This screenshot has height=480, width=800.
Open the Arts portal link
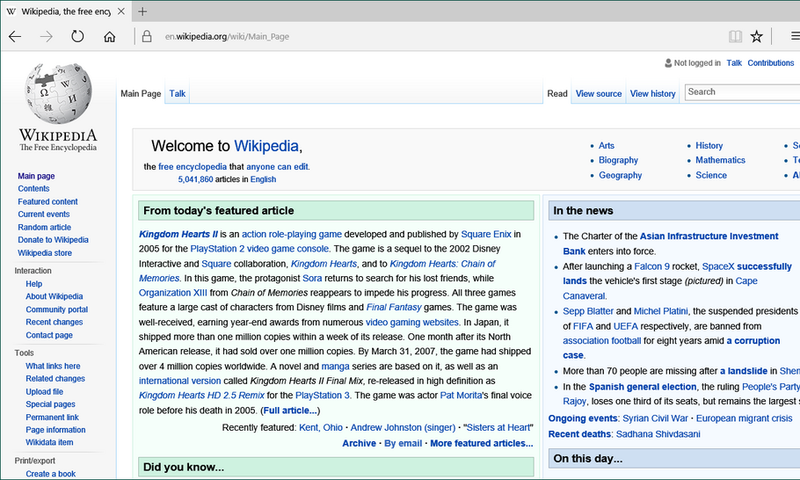click(x=606, y=145)
